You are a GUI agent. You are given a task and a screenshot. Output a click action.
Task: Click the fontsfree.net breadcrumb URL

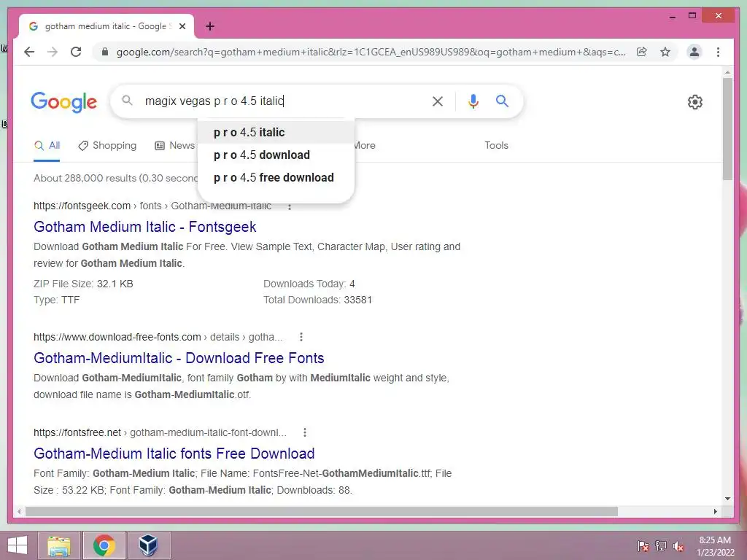click(x=160, y=432)
